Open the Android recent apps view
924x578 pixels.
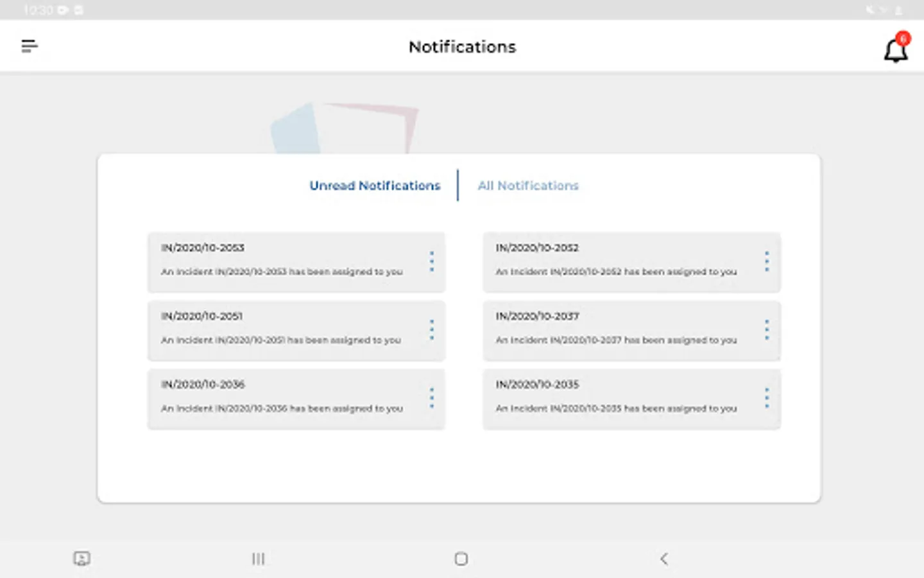pyautogui.click(x=258, y=559)
